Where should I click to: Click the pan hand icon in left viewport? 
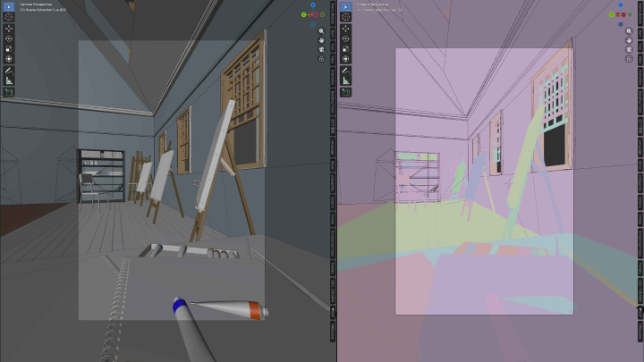(x=322, y=40)
